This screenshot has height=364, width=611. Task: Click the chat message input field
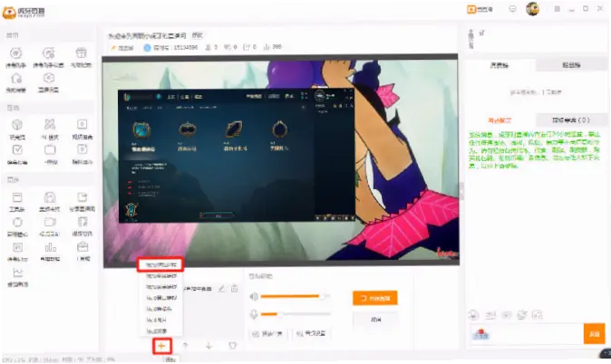pos(527,334)
